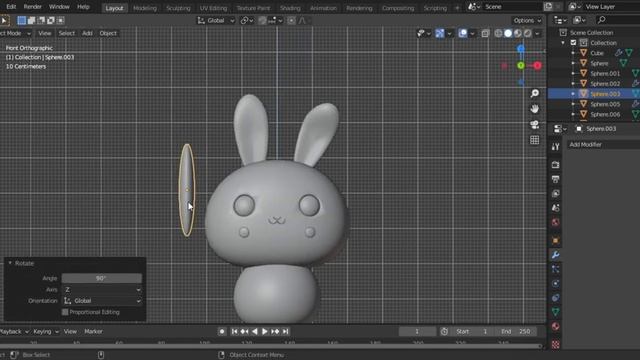
Task: Open the Tool properties tab
Action: click(x=556, y=147)
